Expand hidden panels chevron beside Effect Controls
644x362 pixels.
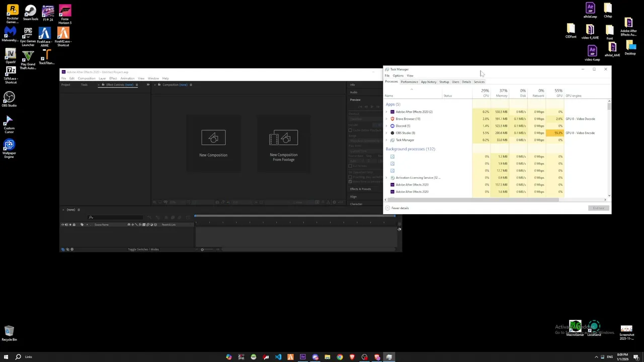[148, 84]
